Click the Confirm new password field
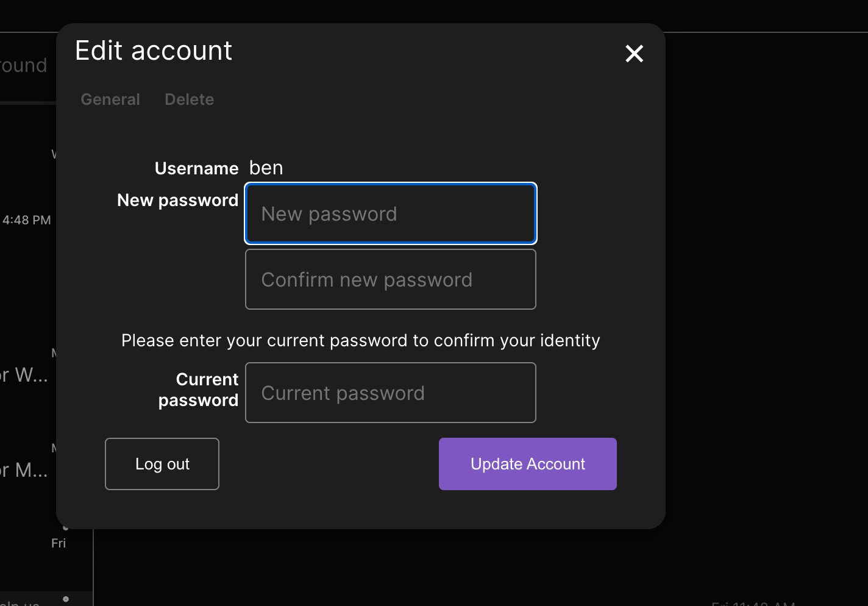The height and width of the screenshot is (606, 868). click(390, 280)
